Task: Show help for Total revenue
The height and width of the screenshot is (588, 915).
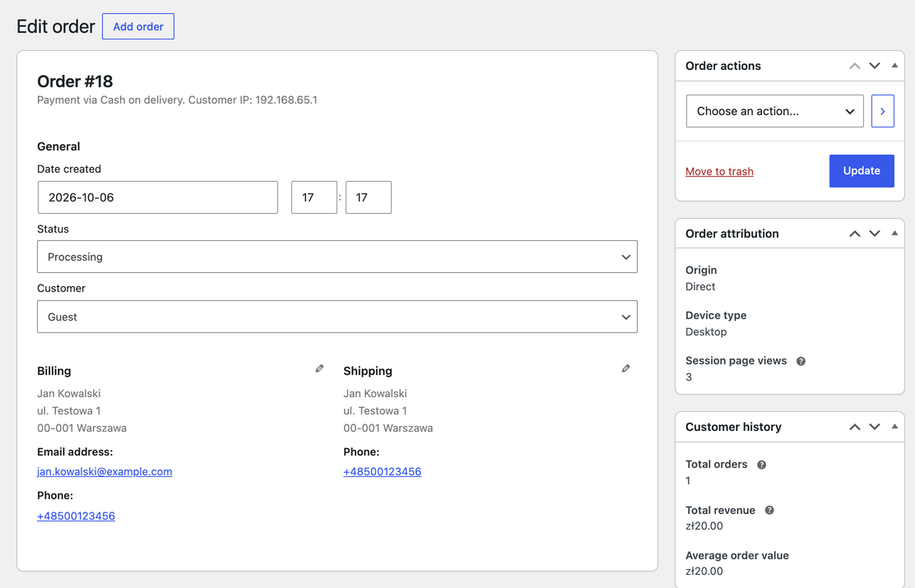Action: point(769,511)
